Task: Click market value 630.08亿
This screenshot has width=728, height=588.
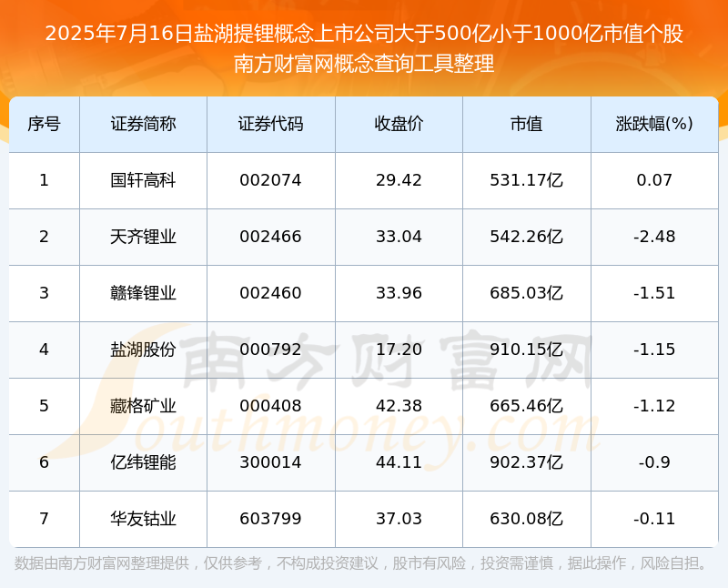Action: coord(527,518)
